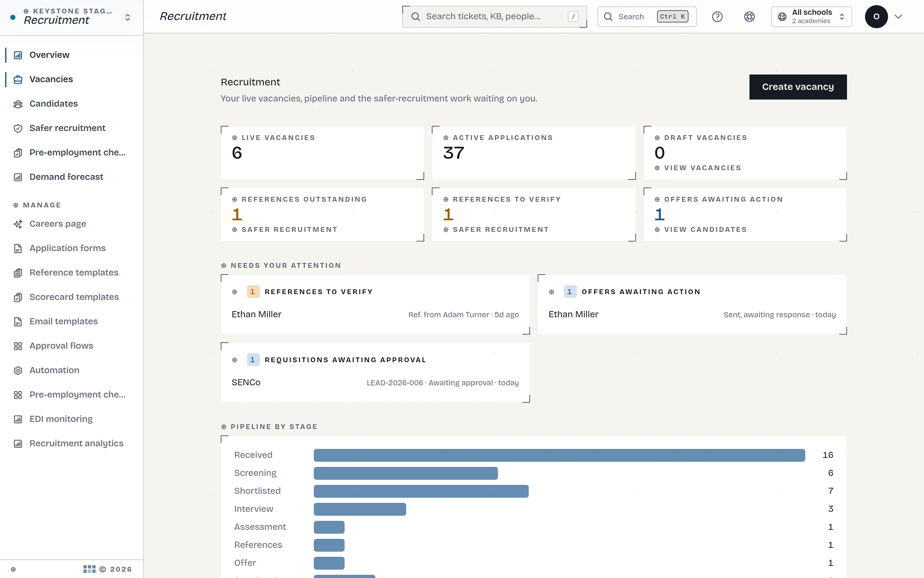Image resolution: width=924 pixels, height=578 pixels.
Task: Click the Pipeline By Stage heading
Action: pos(274,427)
